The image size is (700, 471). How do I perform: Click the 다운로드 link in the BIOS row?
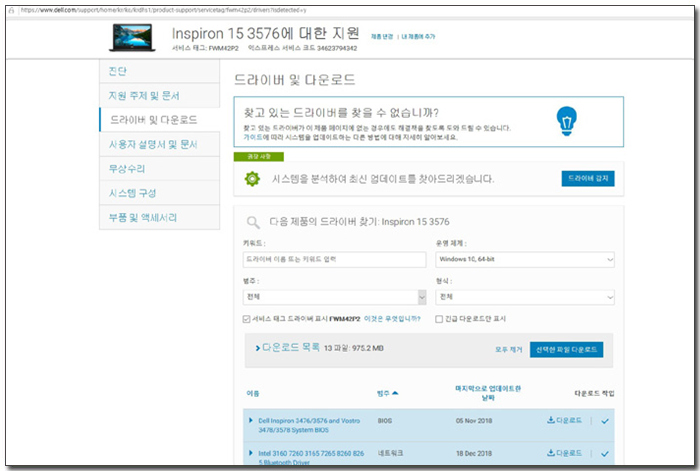[569, 420]
